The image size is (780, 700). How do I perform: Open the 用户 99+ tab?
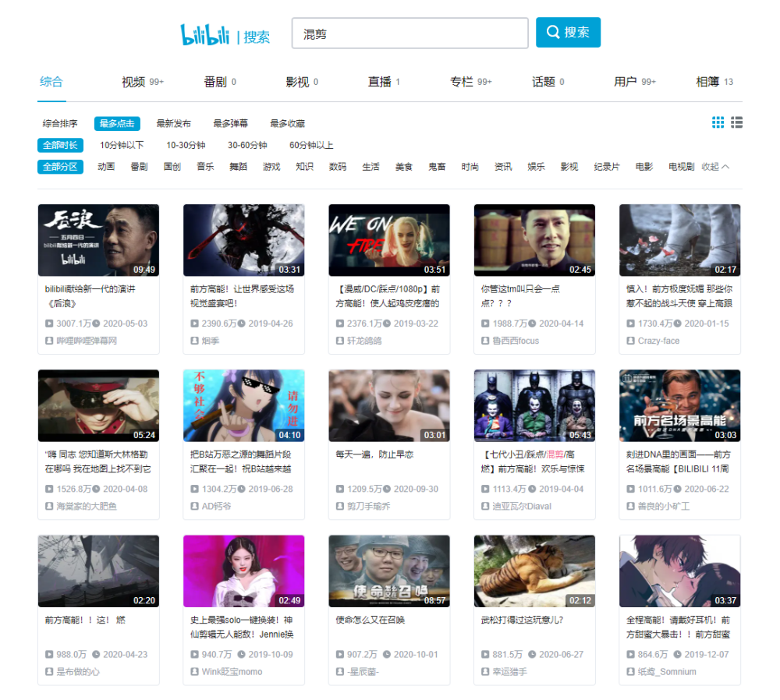click(x=635, y=82)
